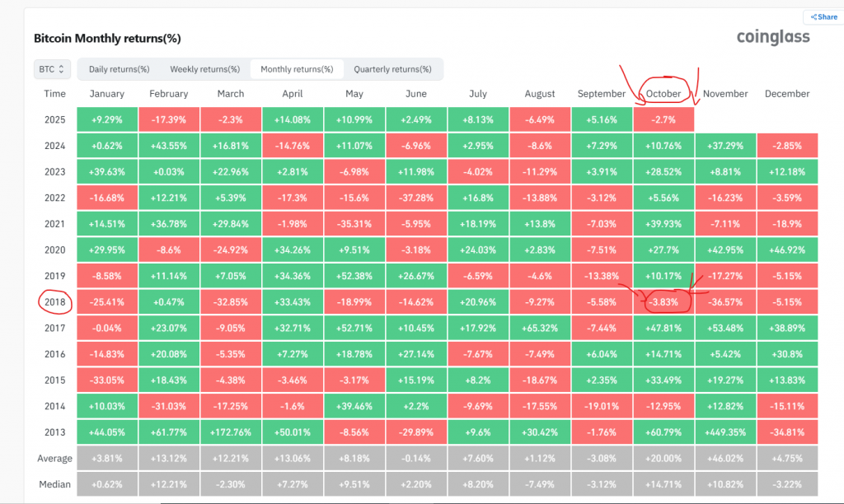
Task: Click the October 2025 -2.7% cell
Action: (x=663, y=119)
